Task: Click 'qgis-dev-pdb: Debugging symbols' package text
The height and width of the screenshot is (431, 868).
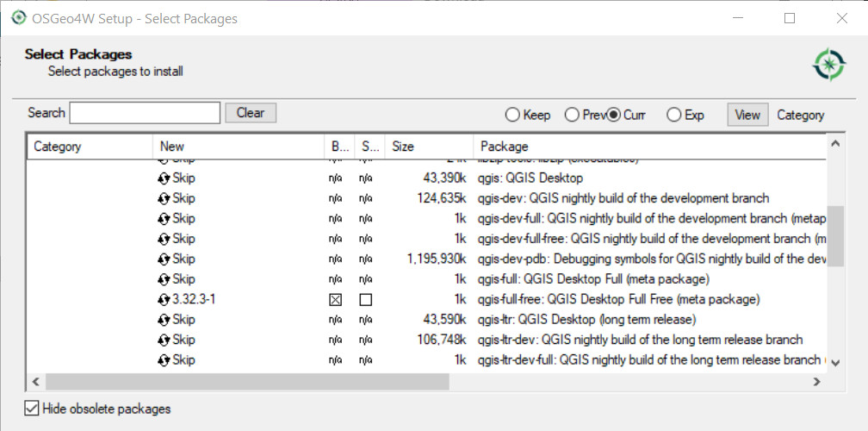Action: 652,259
